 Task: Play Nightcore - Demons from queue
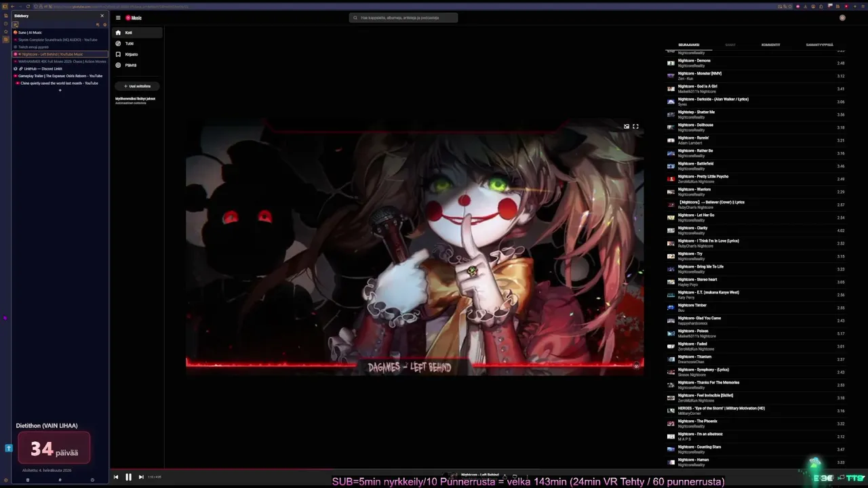(756, 63)
